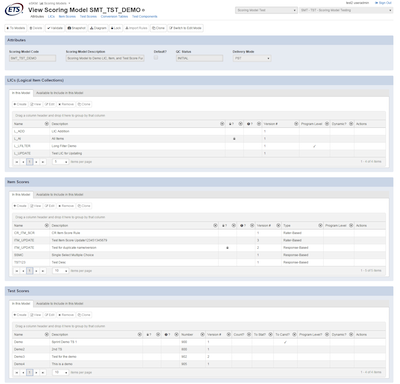Image resolution: width=400 pixels, height=384 pixels.
Task: Toggle the Default? checkbox
Action: [156, 58]
